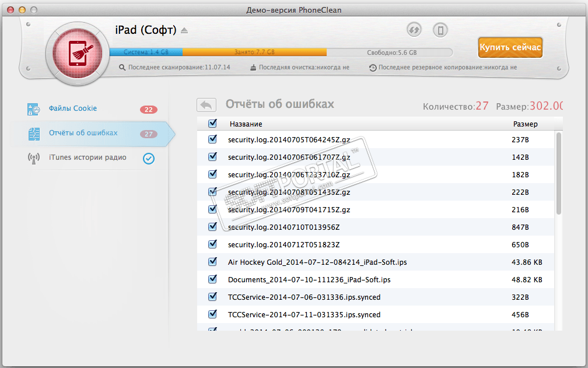Click the 27 badge on error reports
The height and width of the screenshot is (368, 588).
pyautogui.click(x=149, y=134)
